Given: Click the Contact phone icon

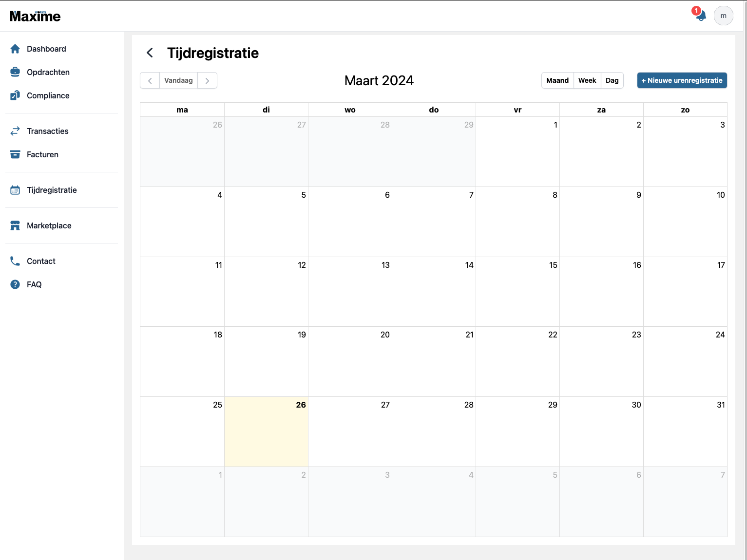Looking at the screenshot, I should click(15, 261).
